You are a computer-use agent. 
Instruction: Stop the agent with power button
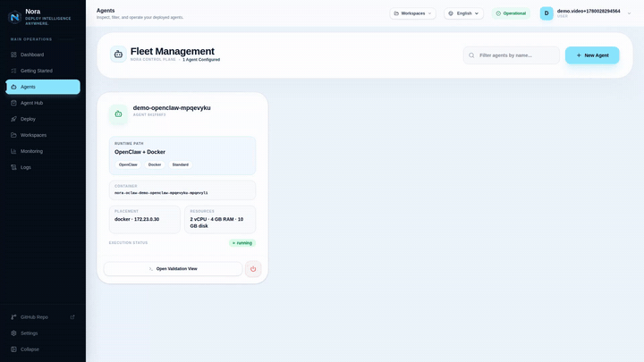[253, 269]
